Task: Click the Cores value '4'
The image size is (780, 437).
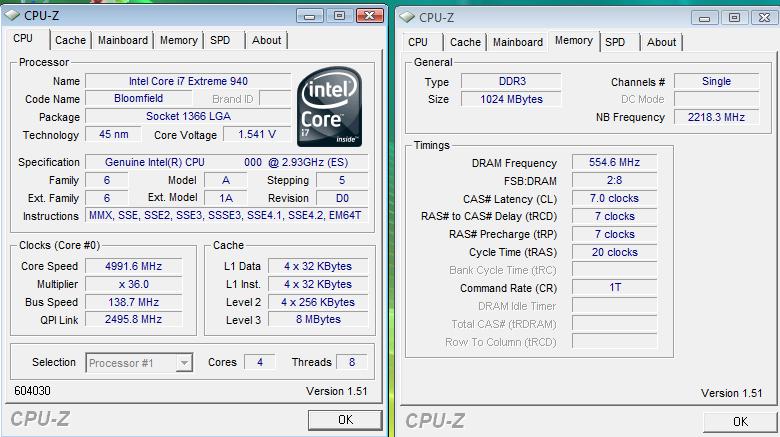Action: click(x=260, y=362)
